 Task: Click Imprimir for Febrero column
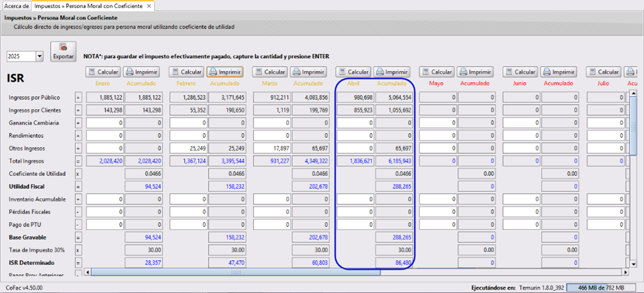point(224,72)
